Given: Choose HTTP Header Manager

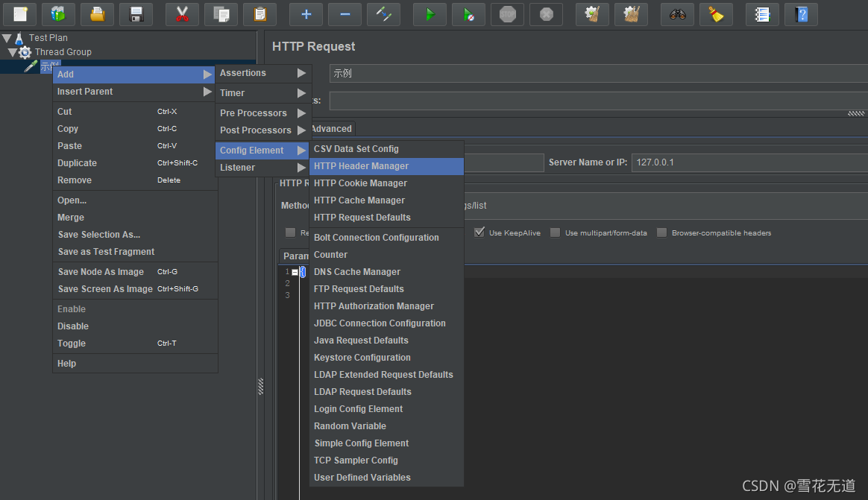Looking at the screenshot, I should coord(386,166).
